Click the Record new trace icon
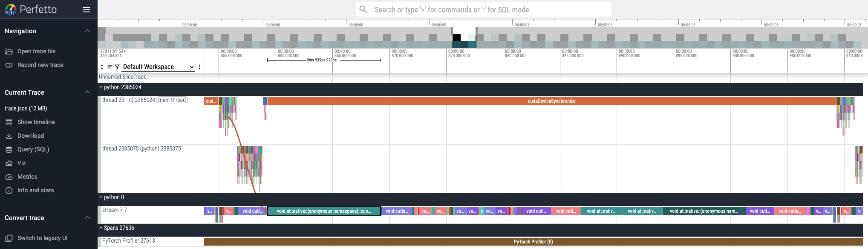868x249 pixels. 9,65
